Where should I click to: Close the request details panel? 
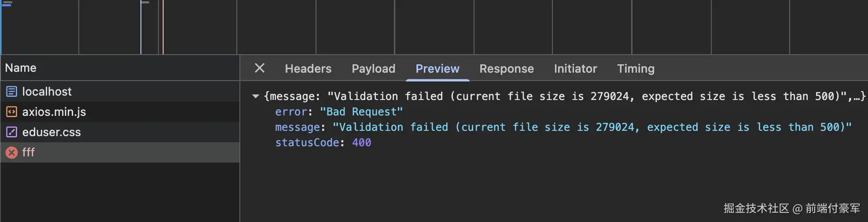[260, 68]
